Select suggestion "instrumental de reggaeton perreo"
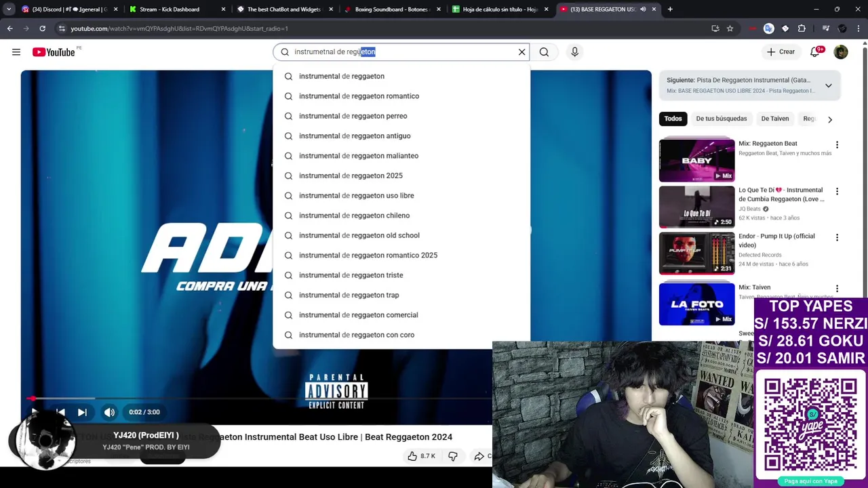Image resolution: width=868 pixels, height=488 pixels. pyautogui.click(x=401, y=116)
